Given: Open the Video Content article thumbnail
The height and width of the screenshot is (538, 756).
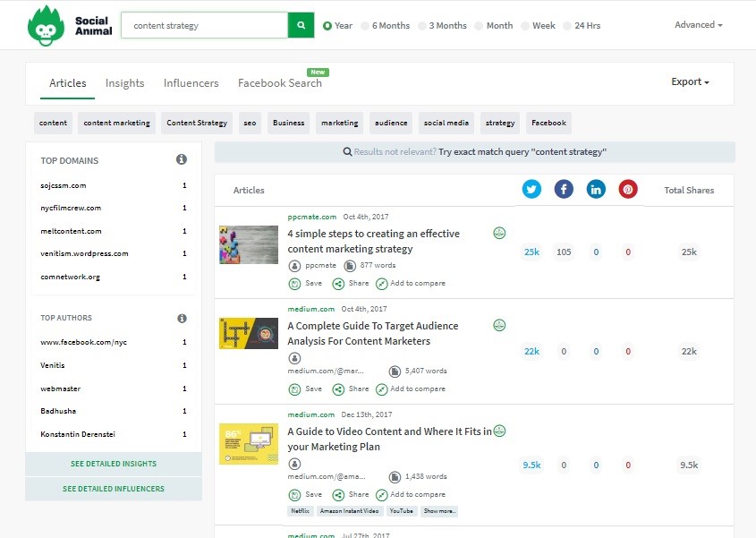Looking at the screenshot, I should [x=249, y=444].
